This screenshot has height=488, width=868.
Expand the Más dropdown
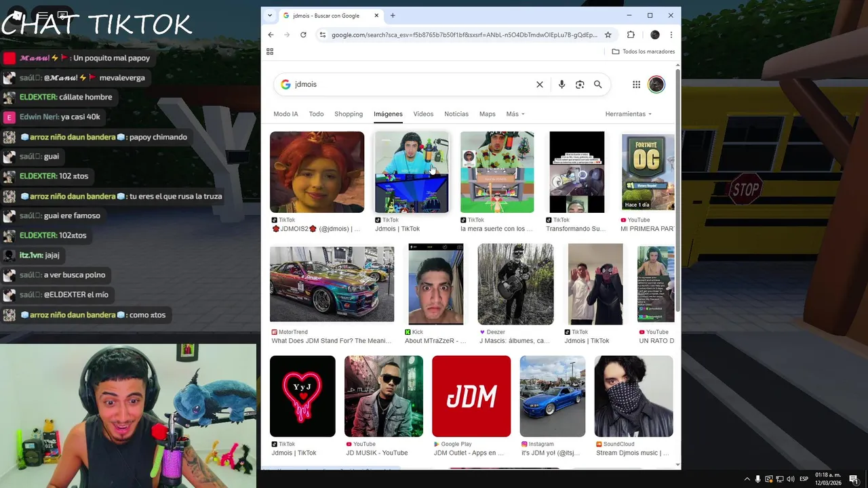515,114
